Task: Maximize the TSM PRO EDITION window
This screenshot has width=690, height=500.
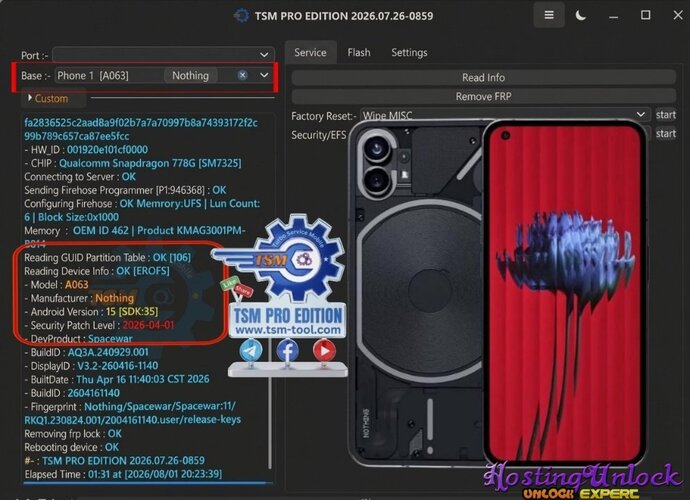Action: tap(646, 15)
